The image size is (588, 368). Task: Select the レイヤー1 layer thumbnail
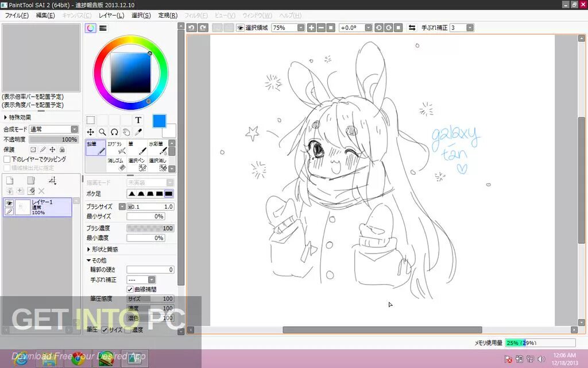[x=22, y=207]
